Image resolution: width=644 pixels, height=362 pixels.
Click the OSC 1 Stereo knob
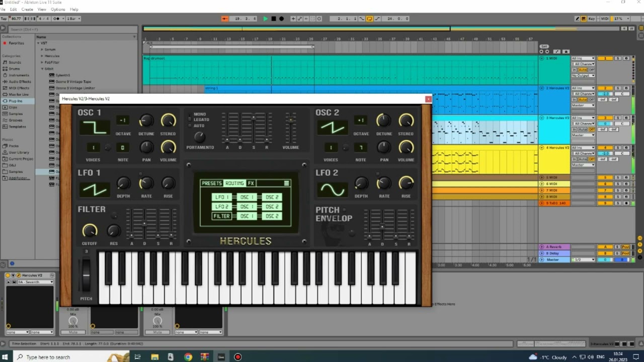(x=168, y=121)
